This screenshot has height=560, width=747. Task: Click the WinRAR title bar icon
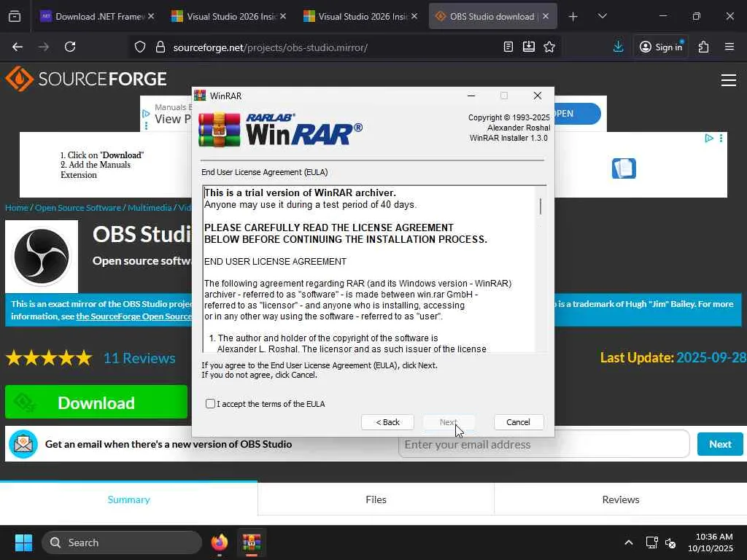[200, 96]
